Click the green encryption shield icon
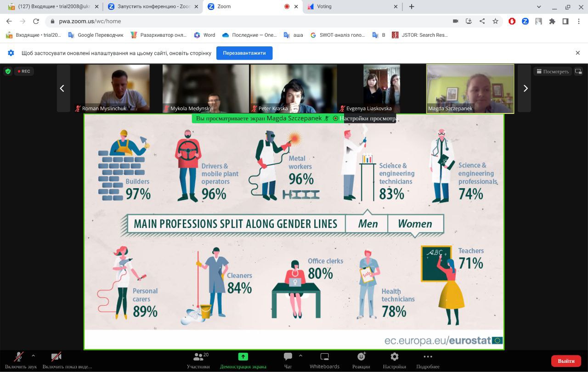The image size is (588, 372). [8, 71]
